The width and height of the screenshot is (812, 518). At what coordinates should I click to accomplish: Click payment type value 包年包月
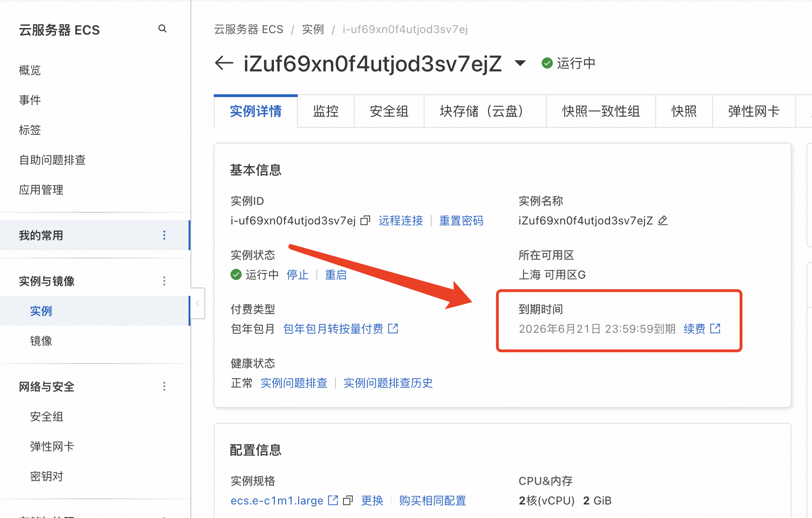(253, 329)
